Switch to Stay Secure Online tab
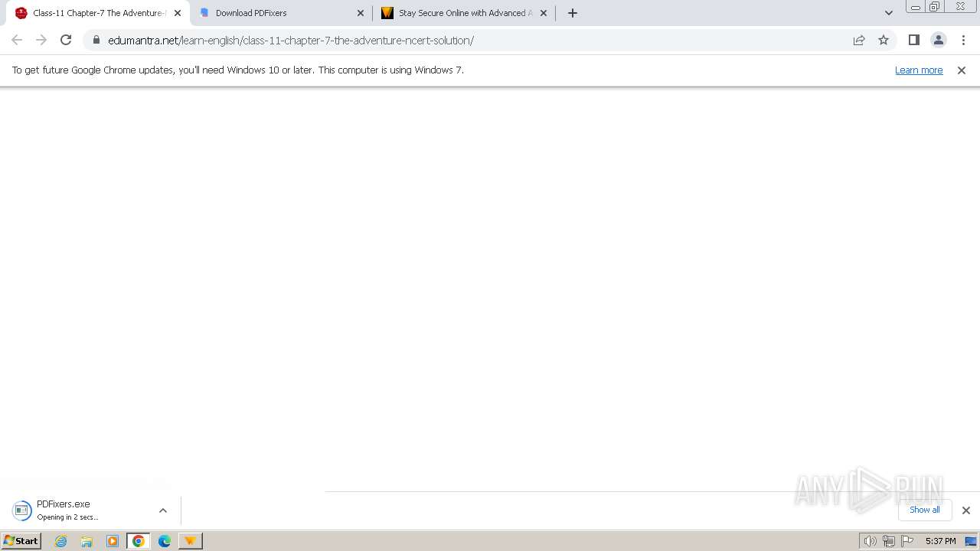980x551 pixels. [x=465, y=13]
